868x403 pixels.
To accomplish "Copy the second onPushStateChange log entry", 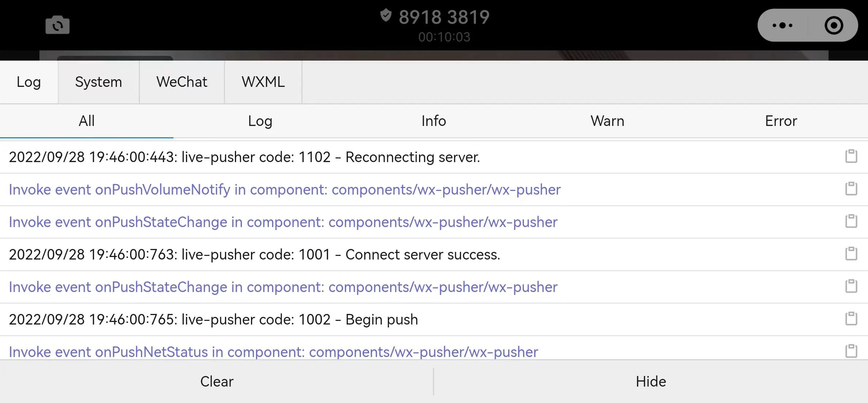I will pos(851,286).
